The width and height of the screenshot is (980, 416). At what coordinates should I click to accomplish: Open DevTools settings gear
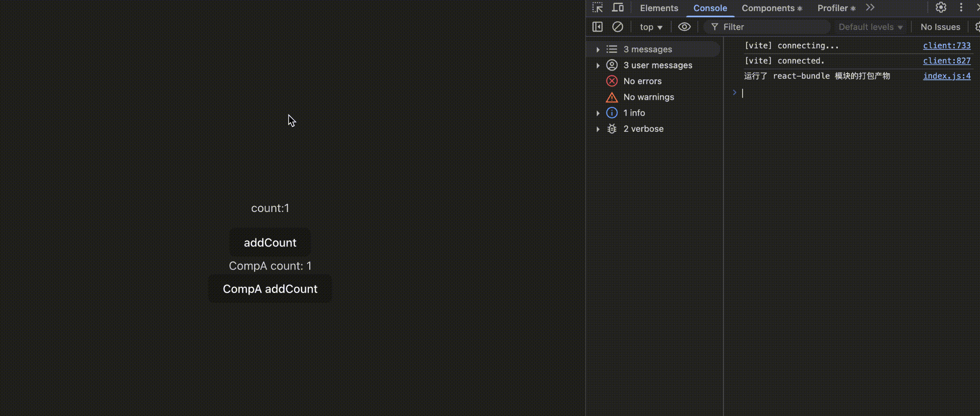click(941, 8)
